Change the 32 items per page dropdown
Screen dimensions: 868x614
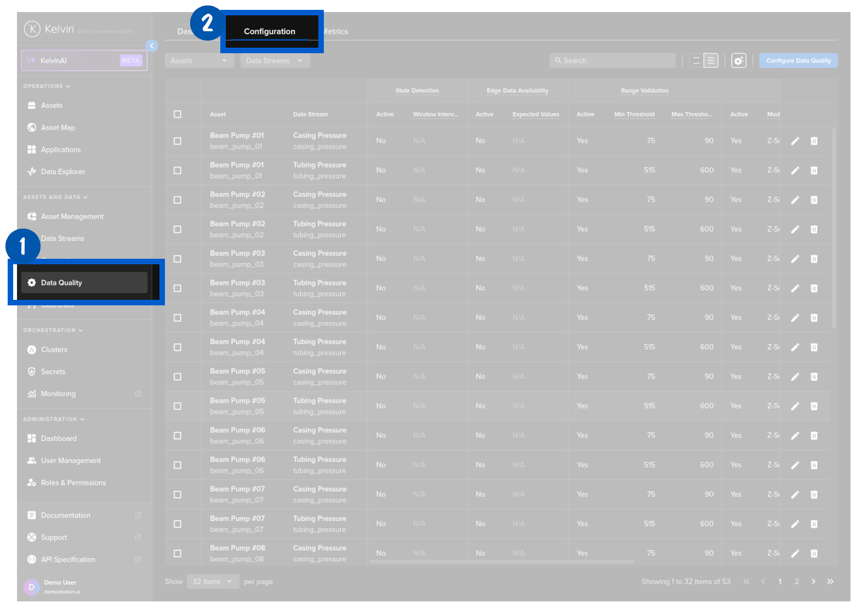click(213, 582)
